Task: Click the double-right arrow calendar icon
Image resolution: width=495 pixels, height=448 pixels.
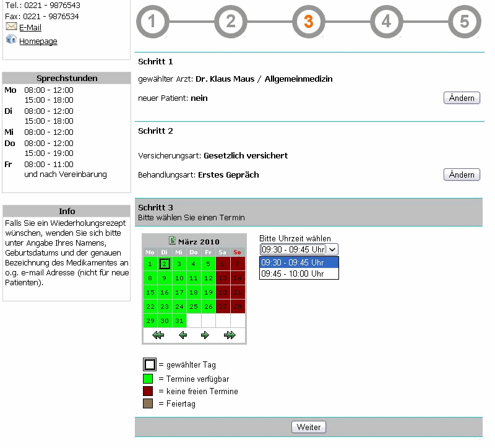Action: tap(230, 335)
